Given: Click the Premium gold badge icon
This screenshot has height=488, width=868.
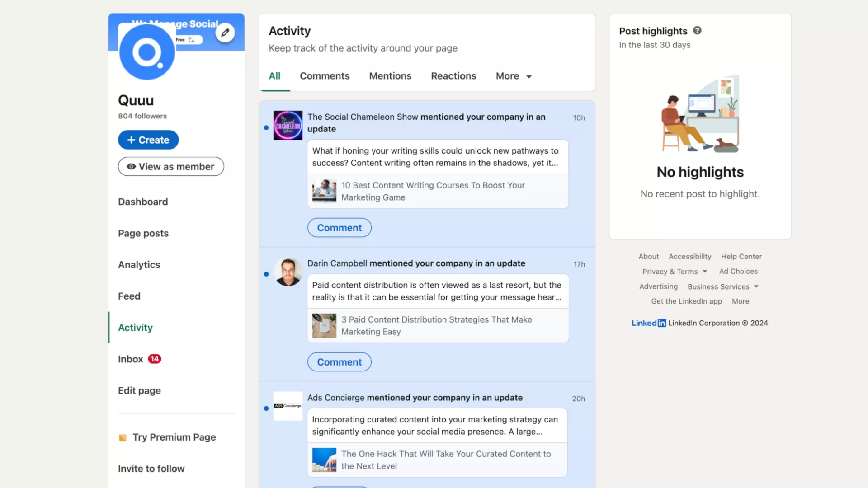Looking at the screenshot, I should pos(123,437).
